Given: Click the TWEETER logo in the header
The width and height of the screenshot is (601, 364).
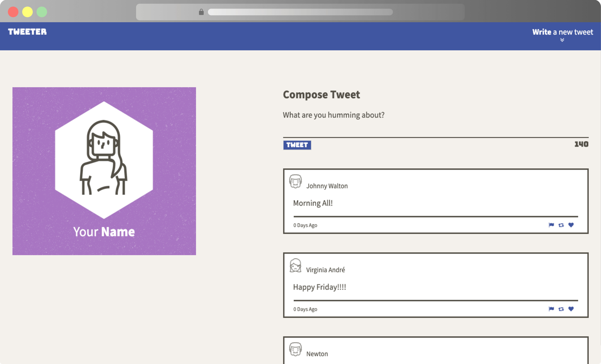Looking at the screenshot, I should (27, 32).
